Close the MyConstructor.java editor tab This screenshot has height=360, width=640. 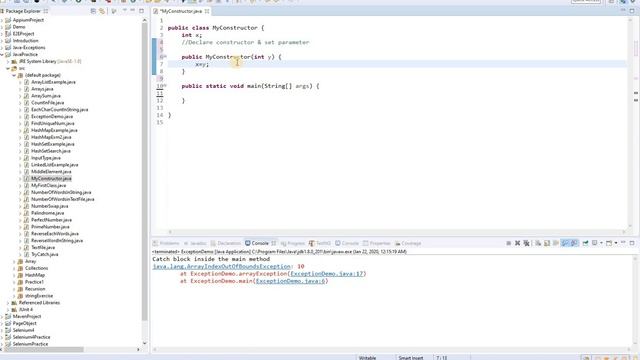pyautogui.click(x=207, y=11)
